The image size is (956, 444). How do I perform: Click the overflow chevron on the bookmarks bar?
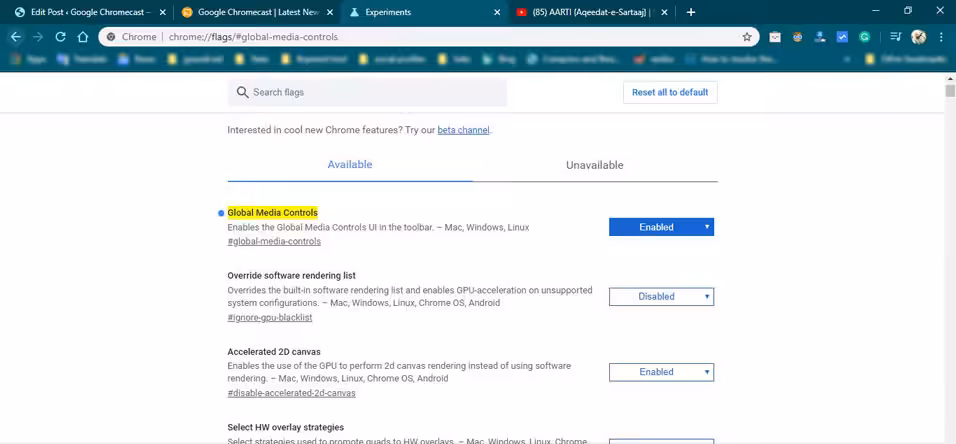pos(846,60)
